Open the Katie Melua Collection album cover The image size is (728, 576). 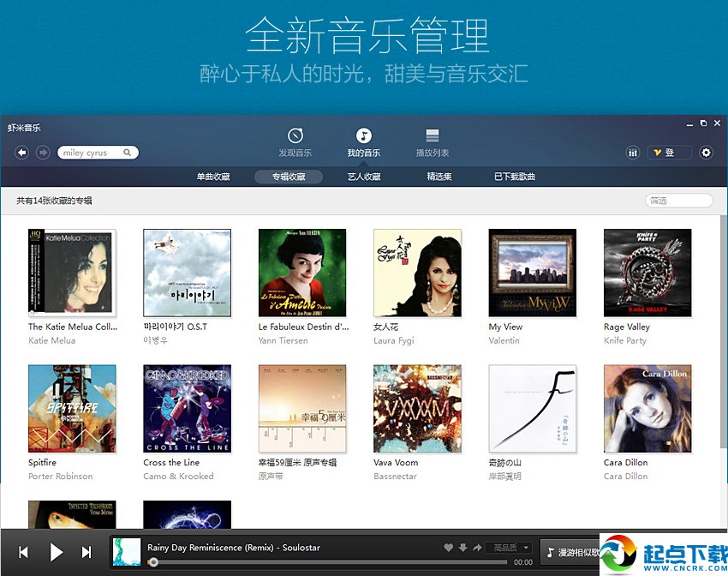click(x=72, y=273)
